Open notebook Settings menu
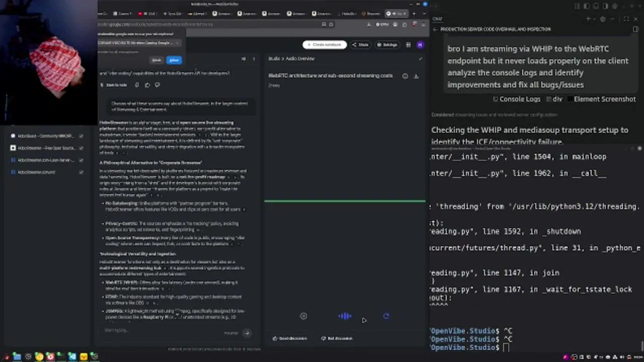The height and width of the screenshot is (362, 644). [x=387, y=45]
